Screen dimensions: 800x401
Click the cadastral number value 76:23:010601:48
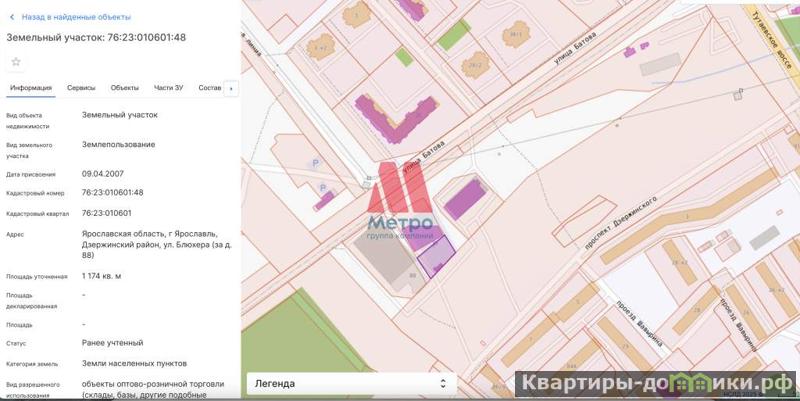click(x=112, y=192)
